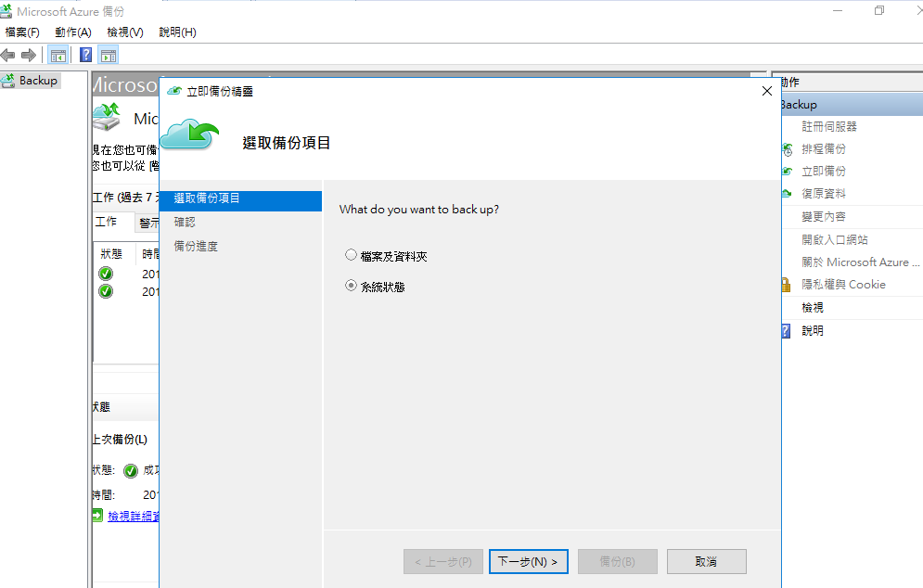923x588 pixels.
Task: Select the Backup node in the tree
Action: [38, 81]
